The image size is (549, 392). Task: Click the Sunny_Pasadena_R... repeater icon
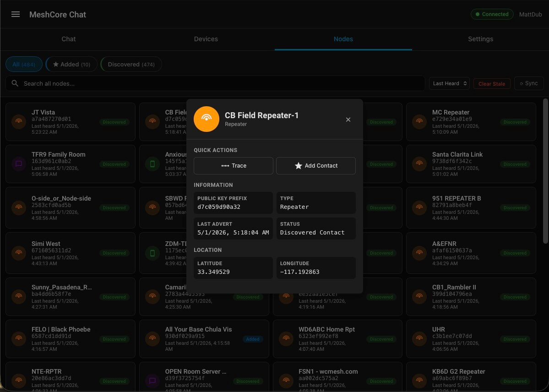coord(19,297)
